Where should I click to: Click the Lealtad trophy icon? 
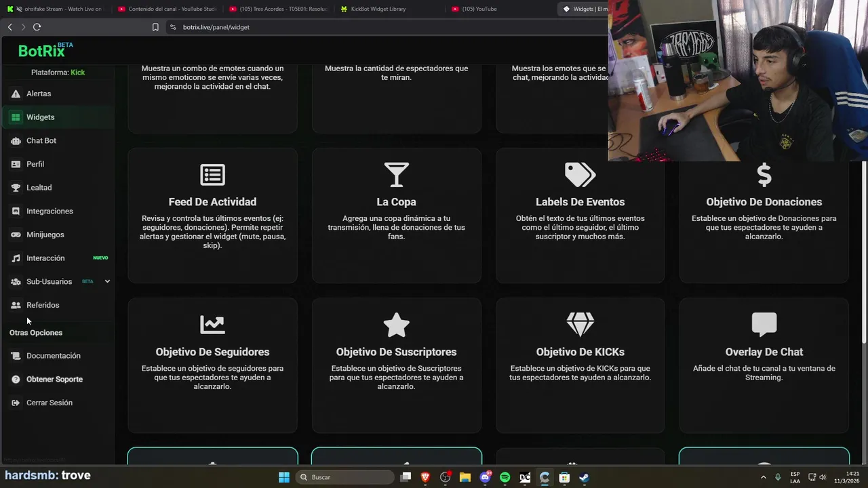[16, 188]
